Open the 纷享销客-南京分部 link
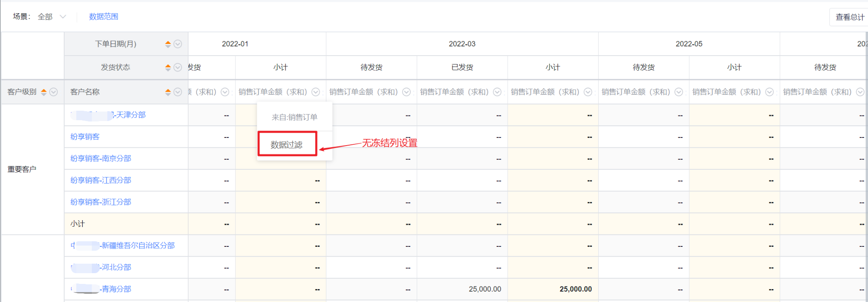The image size is (868, 302). (x=101, y=158)
